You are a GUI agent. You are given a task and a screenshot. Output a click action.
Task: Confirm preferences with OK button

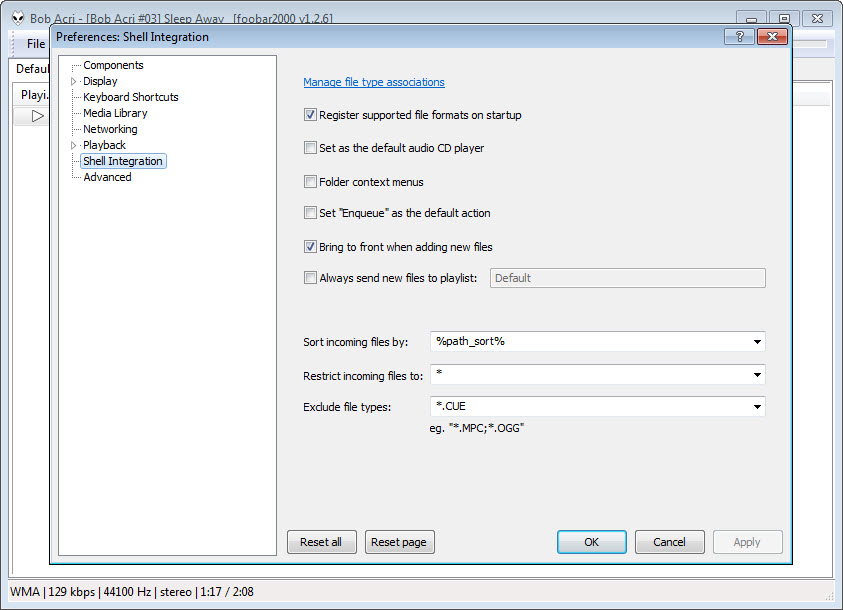591,542
